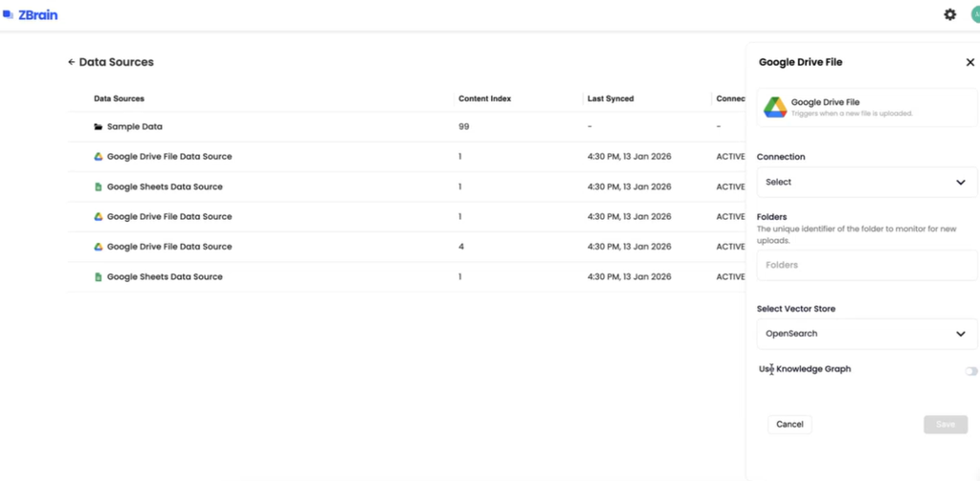Screen dimensions: 980x481
Task: Click first Google Sheets Data Source icon
Action: [x=98, y=187]
